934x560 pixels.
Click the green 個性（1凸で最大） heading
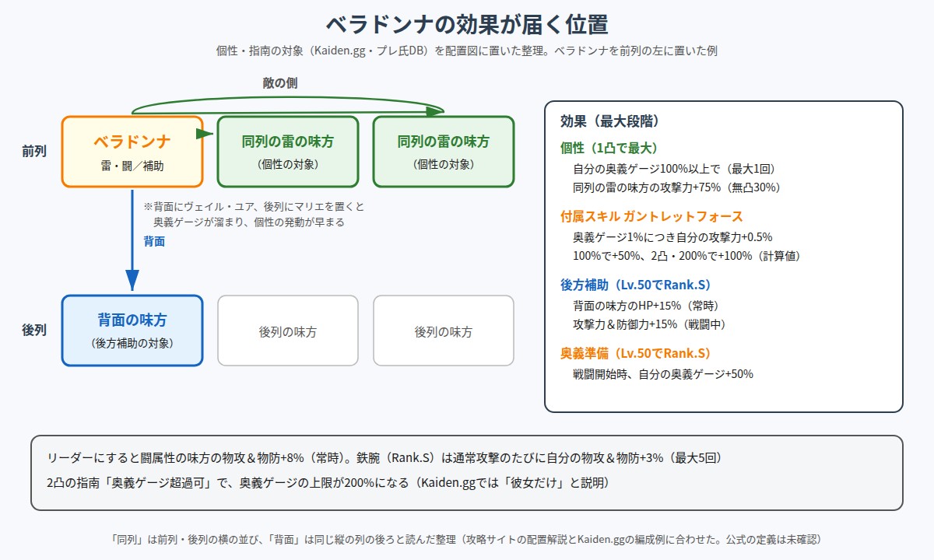pos(609,148)
